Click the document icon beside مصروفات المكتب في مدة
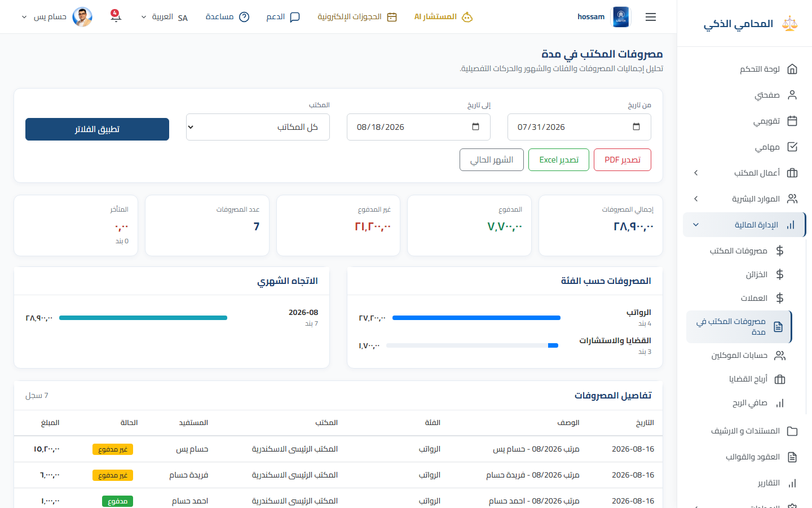Viewport: 812px width, 508px height. coord(778,327)
